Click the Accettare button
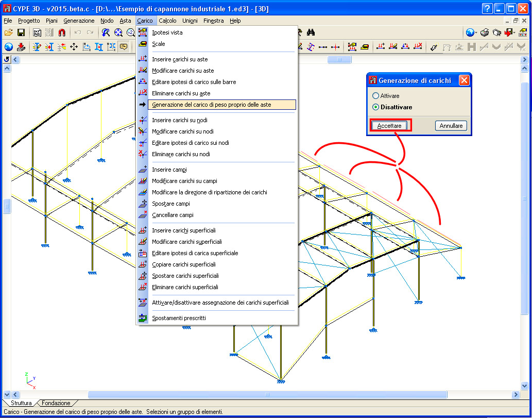The width and height of the screenshot is (532, 418). 389,126
